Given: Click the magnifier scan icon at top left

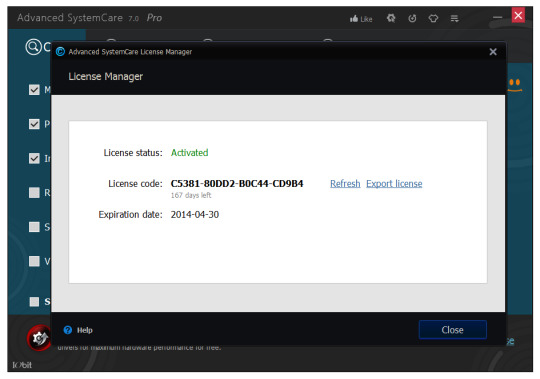Looking at the screenshot, I should [33, 47].
